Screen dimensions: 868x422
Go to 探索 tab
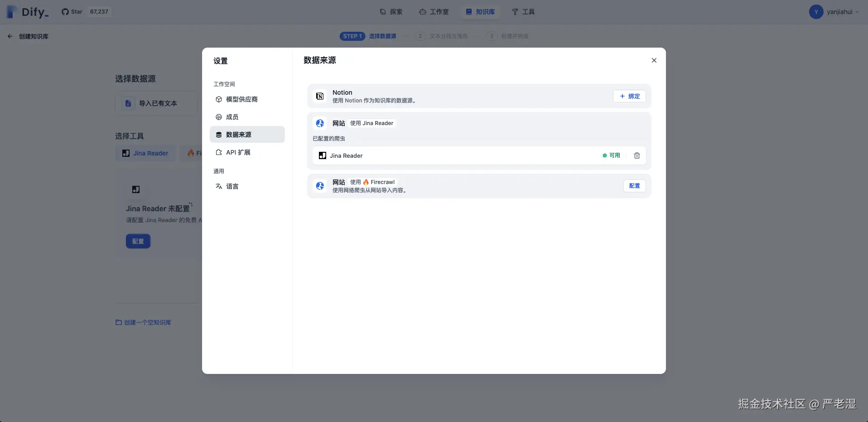[x=391, y=12]
